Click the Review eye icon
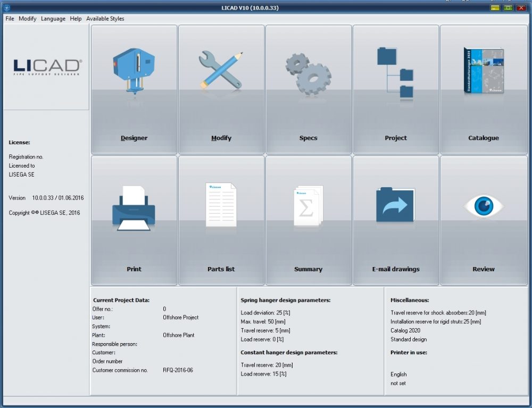 [483, 206]
